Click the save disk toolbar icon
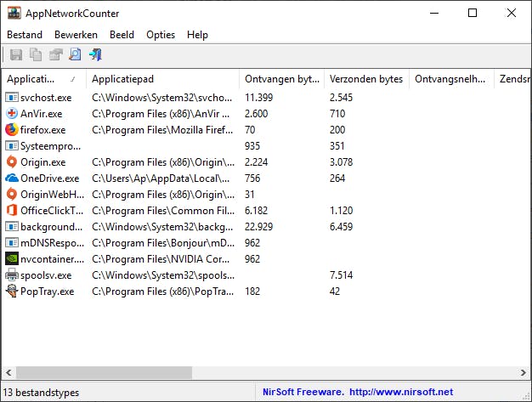This screenshot has width=532, height=402. (x=15, y=55)
